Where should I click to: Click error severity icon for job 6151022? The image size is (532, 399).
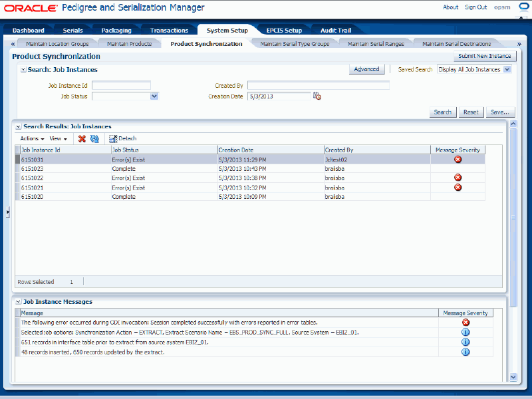pos(458,178)
